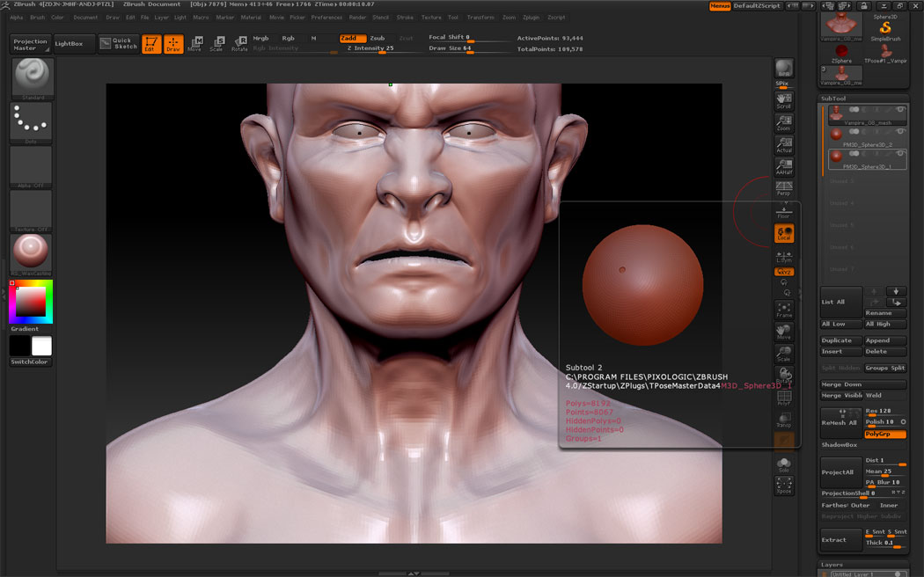Image resolution: width=924 pixels, height=577 pixels.
Task: Click the AAHalf zoom icon
Action: coord(783,166)
